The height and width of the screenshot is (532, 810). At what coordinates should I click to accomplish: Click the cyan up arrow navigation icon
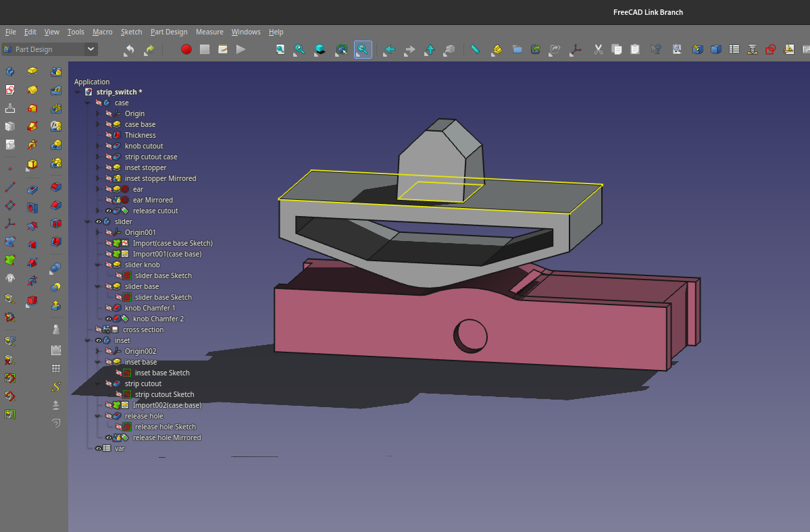click(430, 49)
